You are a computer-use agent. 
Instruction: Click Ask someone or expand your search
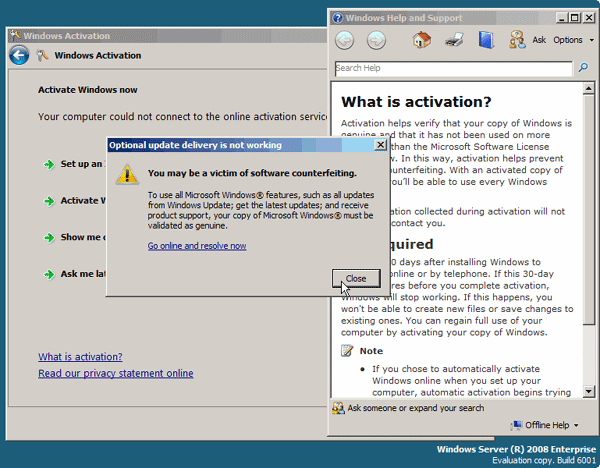tap(414, 408)
